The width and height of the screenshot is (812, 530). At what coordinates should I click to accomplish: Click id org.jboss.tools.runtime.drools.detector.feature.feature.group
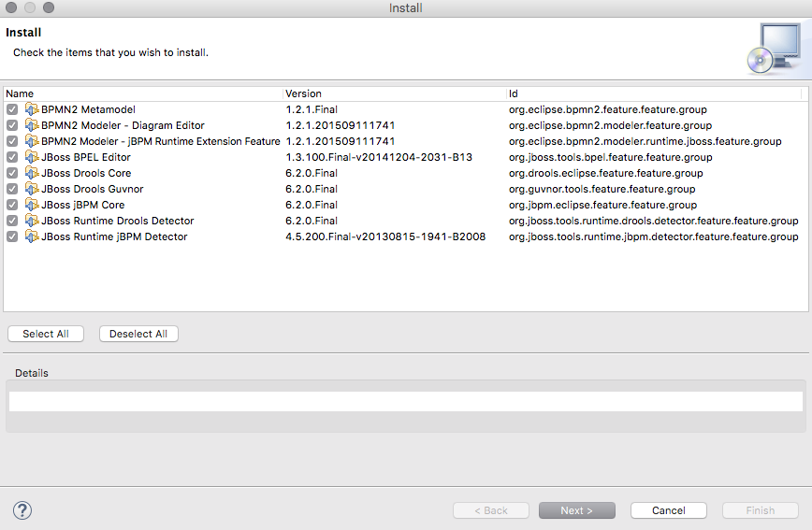[654, 221]
